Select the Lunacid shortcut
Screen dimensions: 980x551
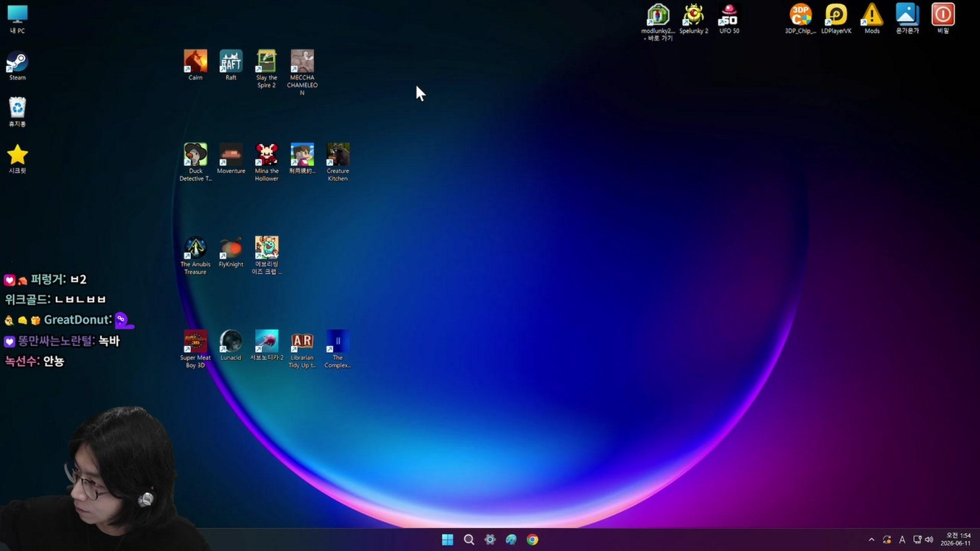pyautogui.click(x=231, y=345)
